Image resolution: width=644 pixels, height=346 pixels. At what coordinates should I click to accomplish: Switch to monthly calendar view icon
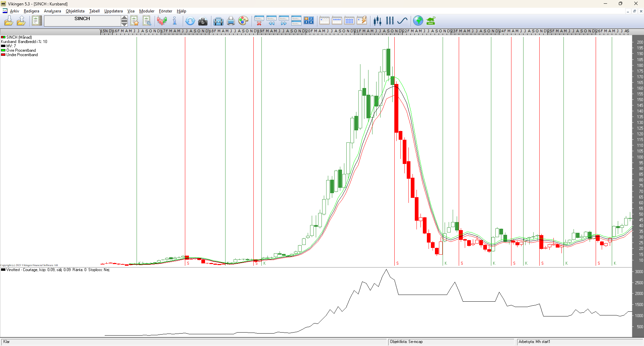tap(349, 21)
